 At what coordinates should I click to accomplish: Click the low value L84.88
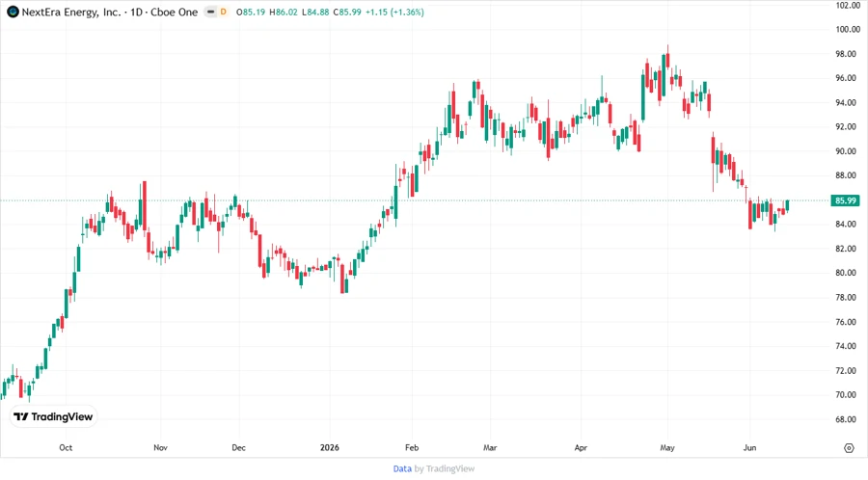[315, 12]
